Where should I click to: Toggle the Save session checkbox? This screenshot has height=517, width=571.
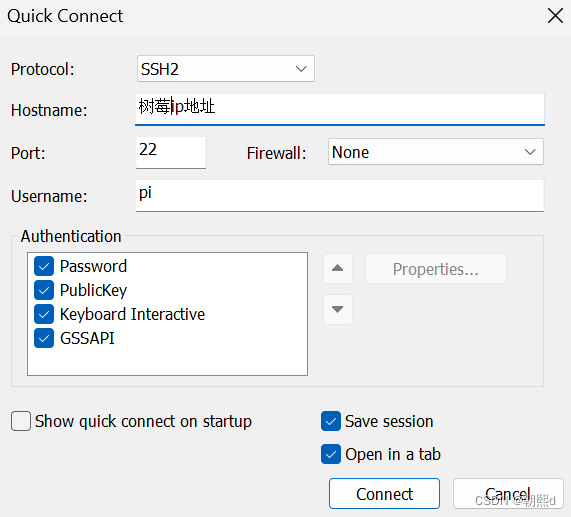[x=331, y=421]
